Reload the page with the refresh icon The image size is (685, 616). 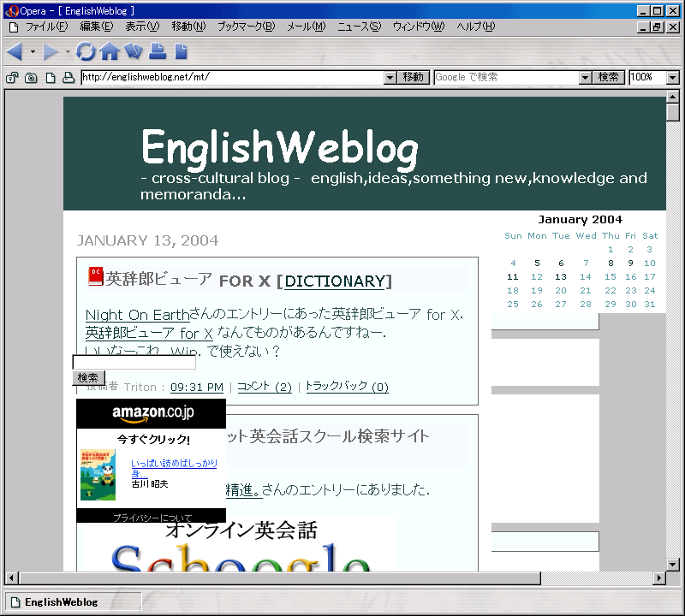point(86,51)
